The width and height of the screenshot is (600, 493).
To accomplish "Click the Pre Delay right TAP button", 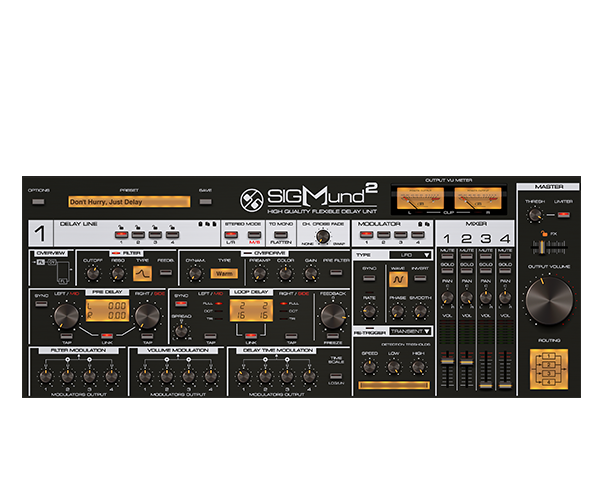I will pyautogui.click(x=147, y=336).
